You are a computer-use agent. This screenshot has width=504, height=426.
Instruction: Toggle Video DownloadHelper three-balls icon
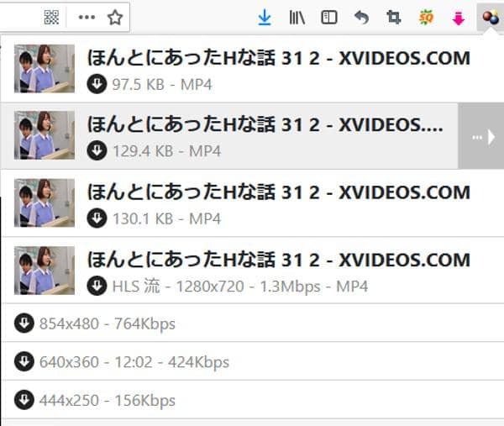tap(491, 17)
